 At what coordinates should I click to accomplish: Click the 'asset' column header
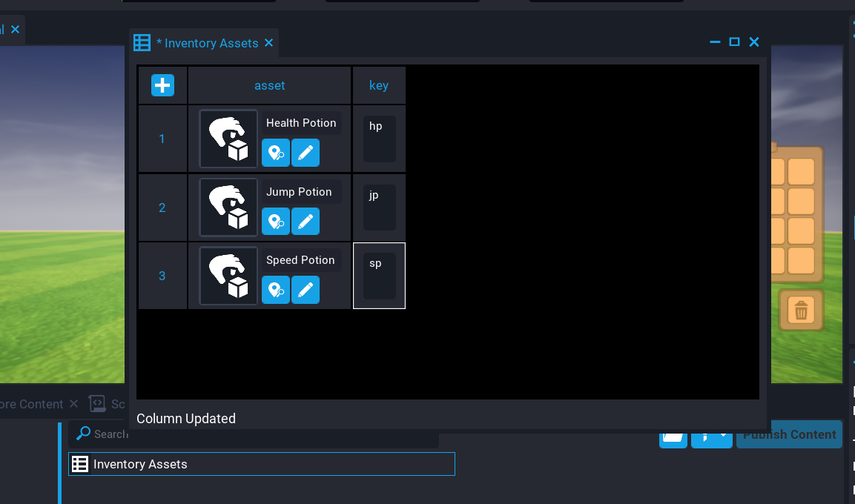tap(269, 85)
